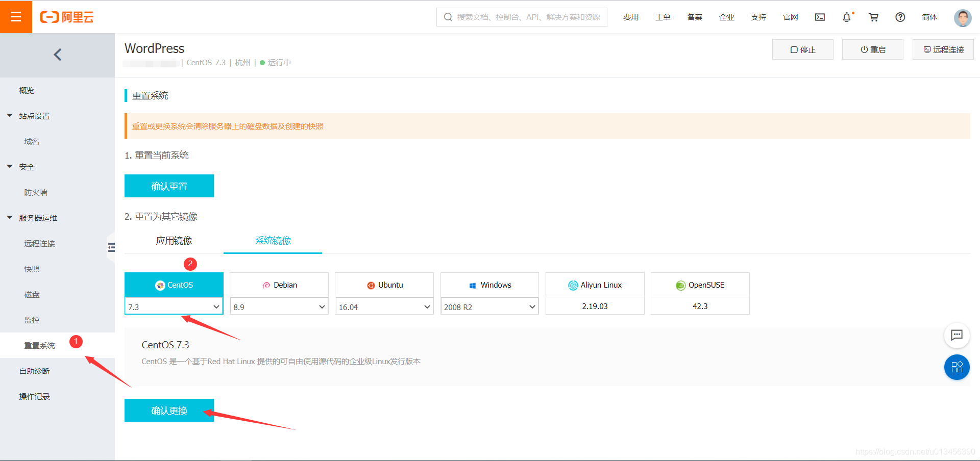This screenshot has height=461, width=980.
Task: Open the user avatar menu
Action: pyautogui.click(x=963, y=18)
